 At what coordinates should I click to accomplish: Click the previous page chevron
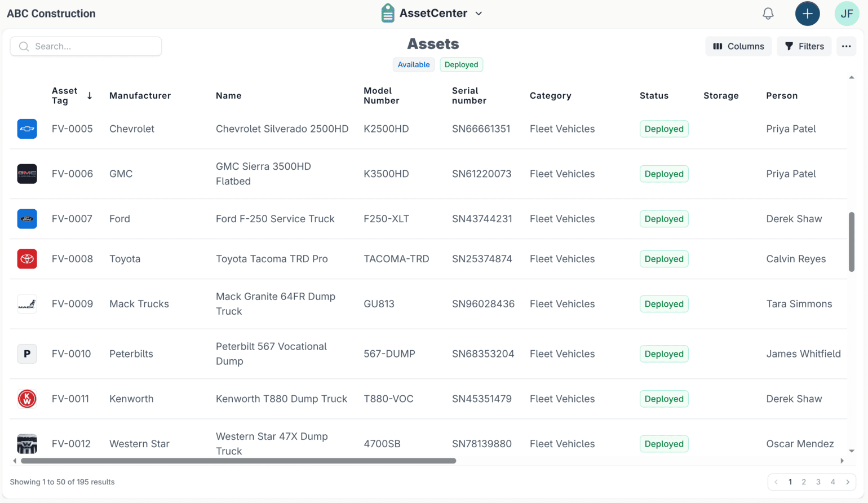(776, 482)
